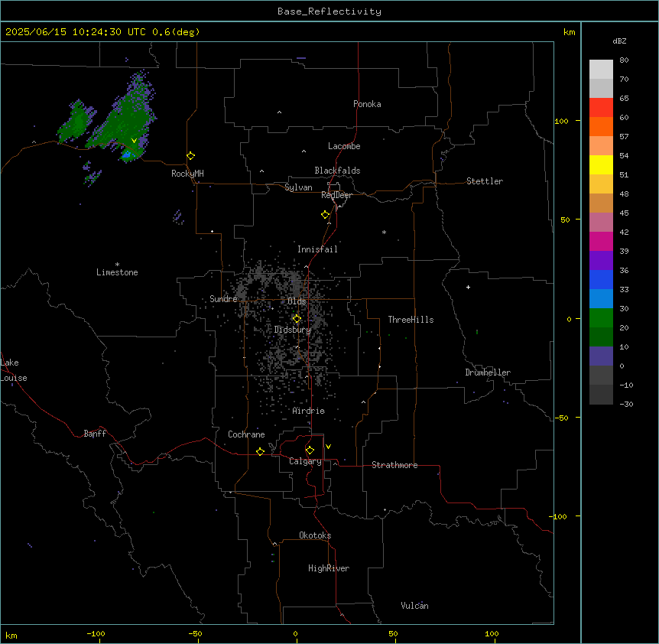This screenshot has width=659, height=644.
Task: Click the yellow diamond marker below Cochrane
Action: [260, 451]
